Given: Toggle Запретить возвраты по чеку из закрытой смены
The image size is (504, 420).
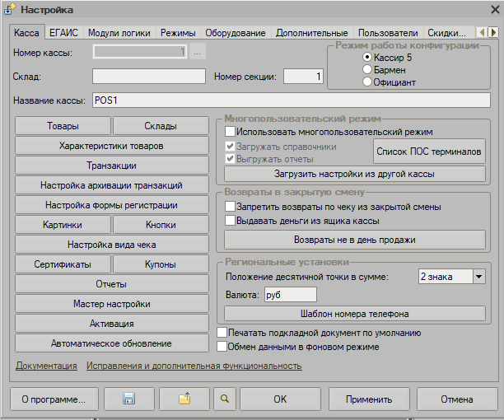Looking at the screenshot, I should click(231, 207).
